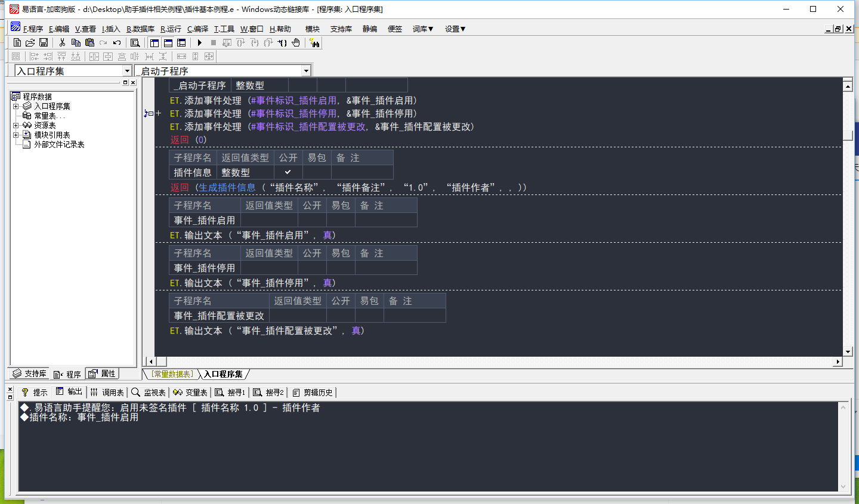Image resolution: width=859 pixels, height=504 pixels.
Task: Toggle 公开 cell for 事件_插件启用 subroutine
Action: tap(312, 220)
